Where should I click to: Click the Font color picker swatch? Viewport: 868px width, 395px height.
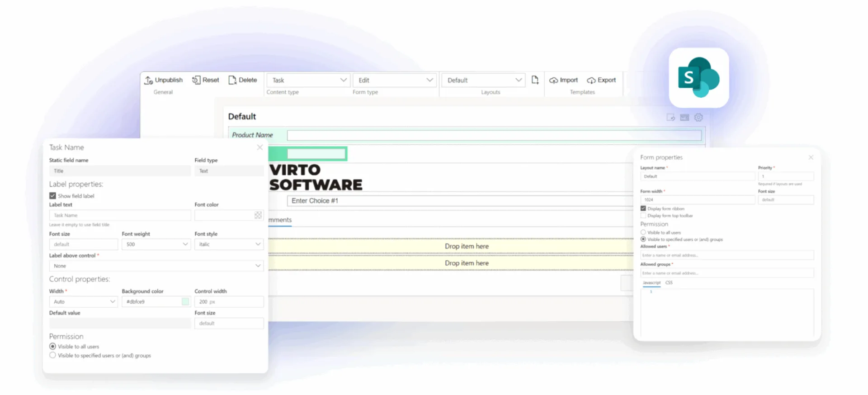click(x=258, y=215)
